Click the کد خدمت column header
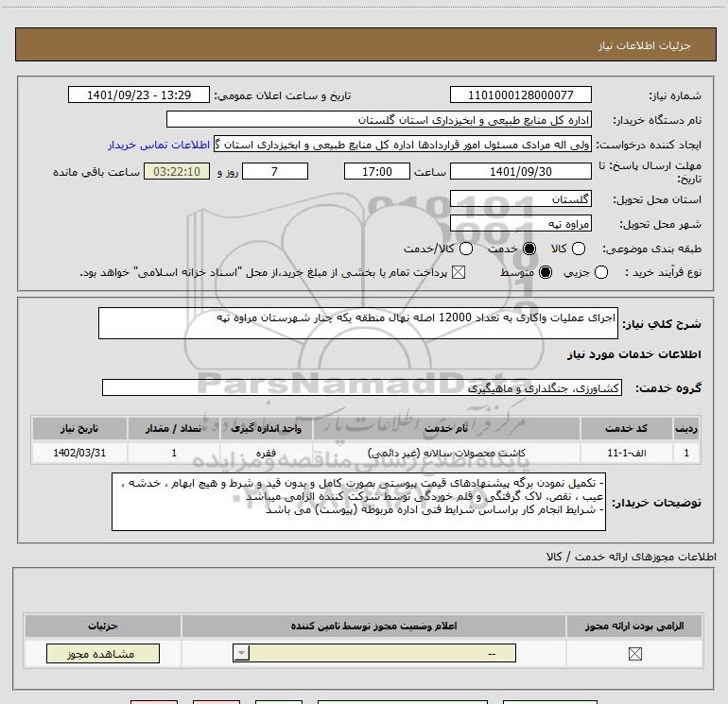 (626, 428)
